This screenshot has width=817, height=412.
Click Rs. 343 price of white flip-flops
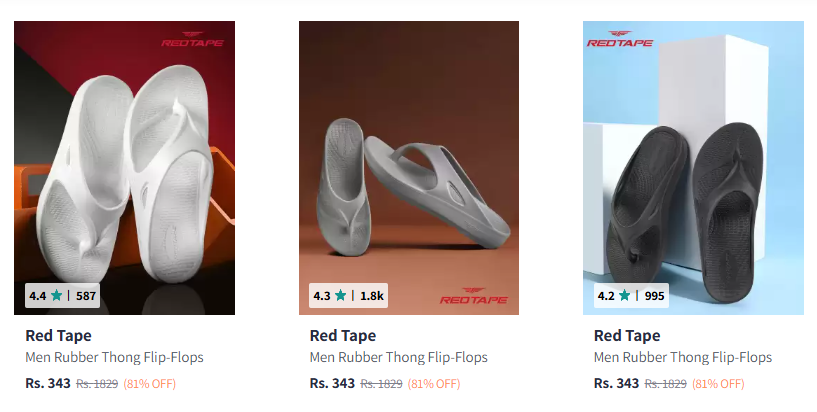[x=48, y=383]
